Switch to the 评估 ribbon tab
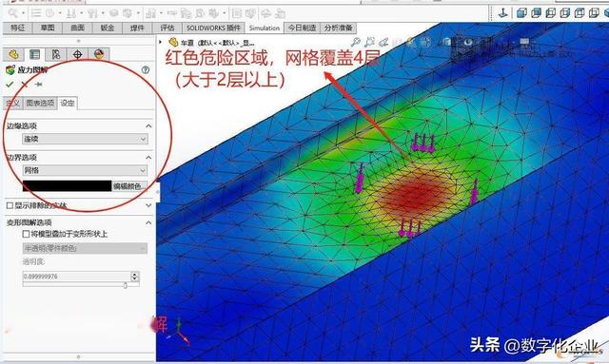609x364 pixels. click(167, 28)
